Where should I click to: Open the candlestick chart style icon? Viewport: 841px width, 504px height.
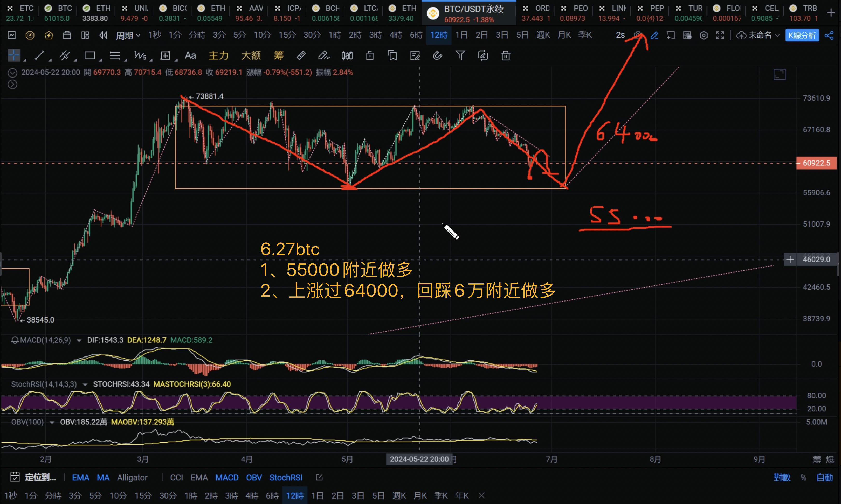[x=347, y=55]
